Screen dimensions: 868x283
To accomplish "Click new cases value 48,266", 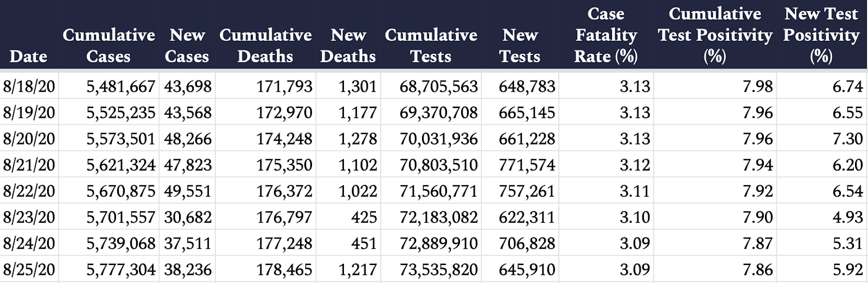I will click(188, 139).
